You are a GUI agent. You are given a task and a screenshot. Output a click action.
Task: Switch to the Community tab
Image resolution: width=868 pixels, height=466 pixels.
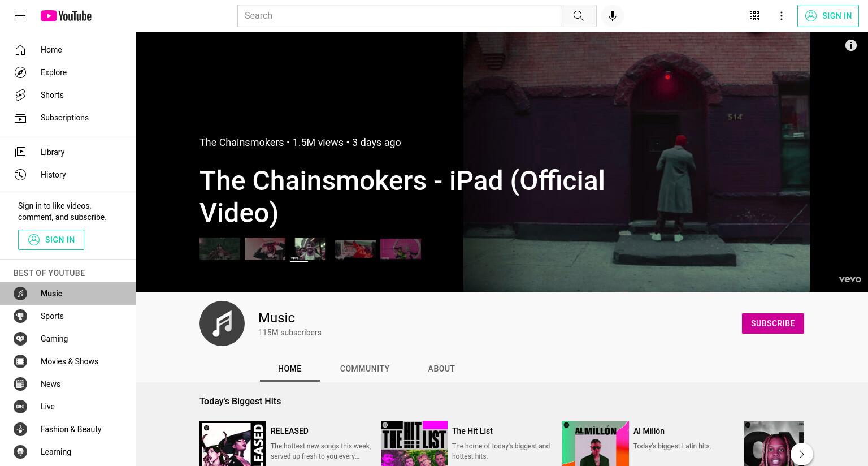(x=364, y=369)
